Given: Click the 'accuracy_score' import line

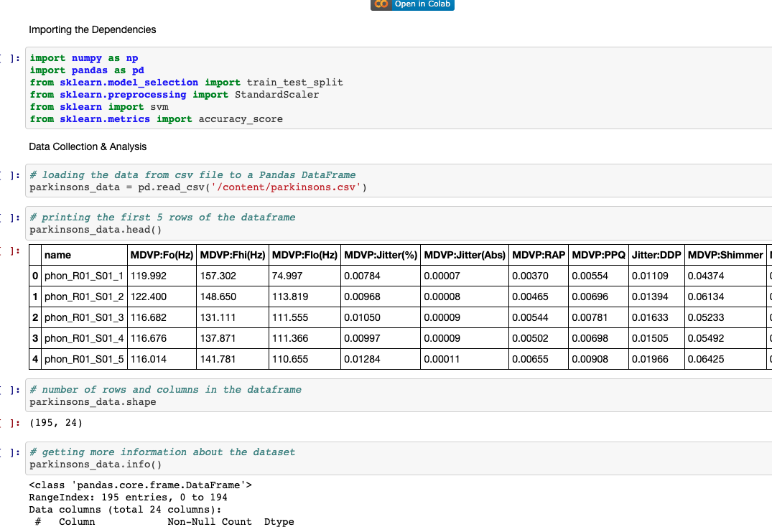Looking at the screenshot, I should (x=156, y=119).
